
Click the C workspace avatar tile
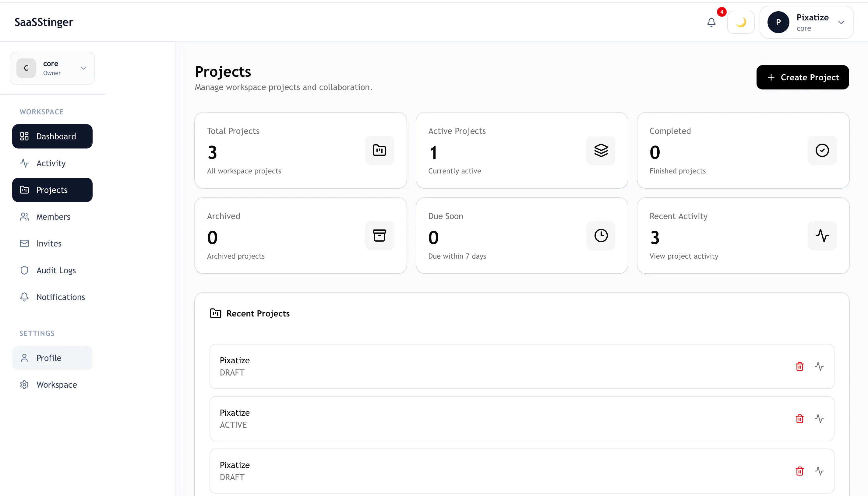click(26, 68)
